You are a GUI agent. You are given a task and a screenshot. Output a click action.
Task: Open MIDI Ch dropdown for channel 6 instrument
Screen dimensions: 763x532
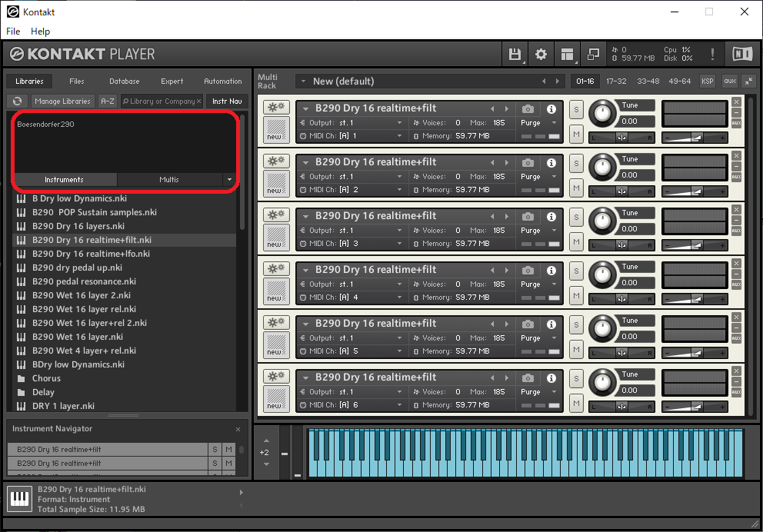(399, 405)
